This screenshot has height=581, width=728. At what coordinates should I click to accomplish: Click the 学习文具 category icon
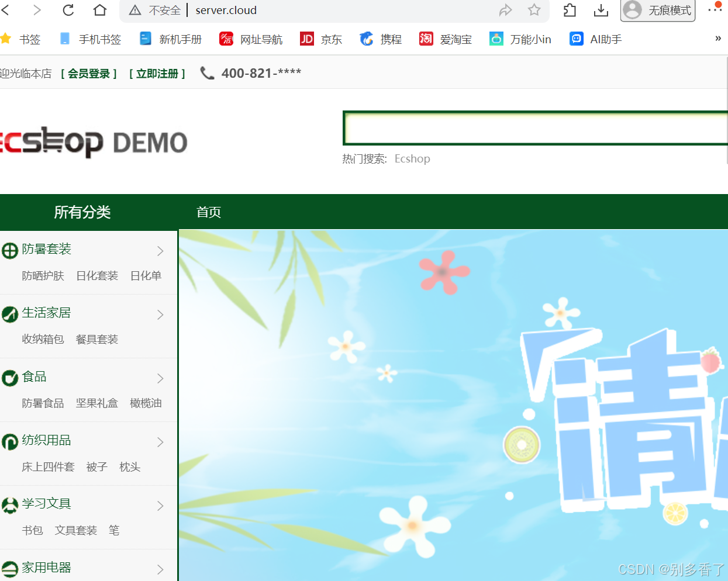[10, 506]
